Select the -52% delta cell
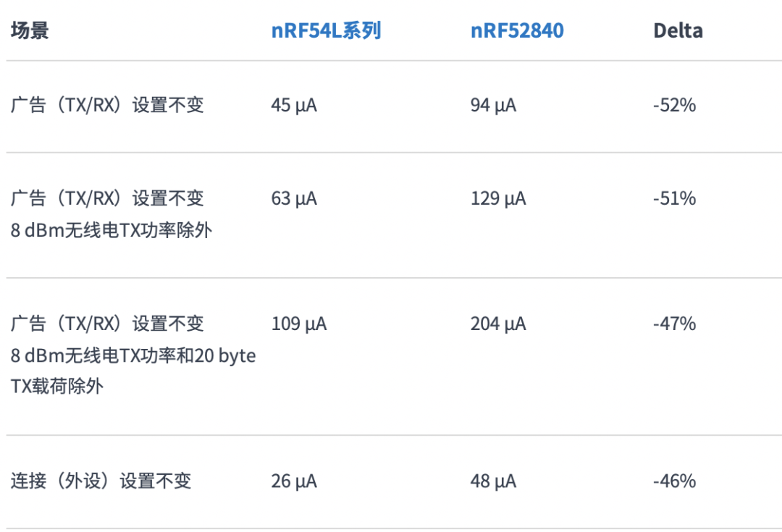Image resolution: width=782 pixels, height=532 pixels. pos(674,106)
